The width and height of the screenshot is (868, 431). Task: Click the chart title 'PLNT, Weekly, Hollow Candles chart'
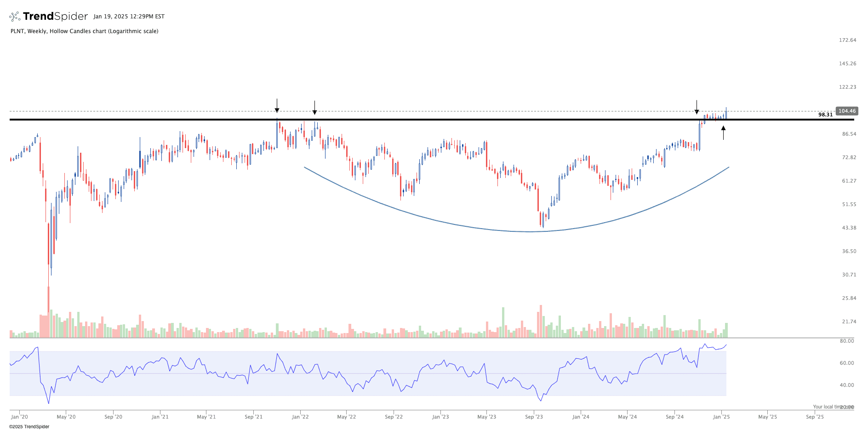(84, 31)
